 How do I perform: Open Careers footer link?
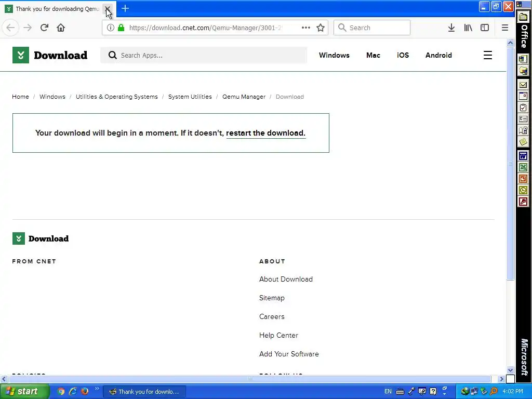(x=272, y=316)
